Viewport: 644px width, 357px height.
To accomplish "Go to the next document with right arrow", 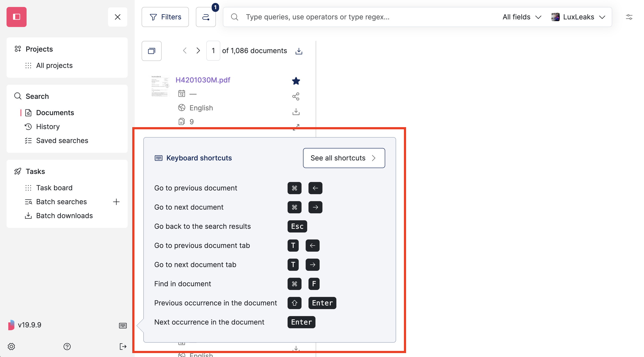I will 198,51.
